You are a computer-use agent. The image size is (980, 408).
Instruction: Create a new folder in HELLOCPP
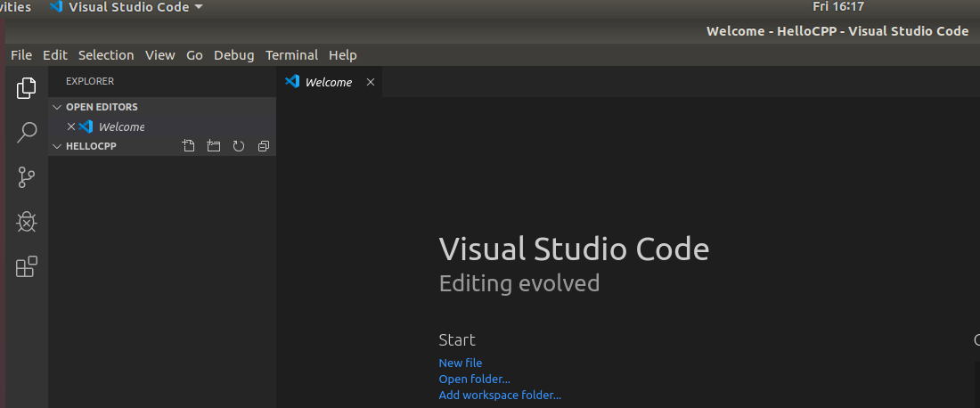214,146
